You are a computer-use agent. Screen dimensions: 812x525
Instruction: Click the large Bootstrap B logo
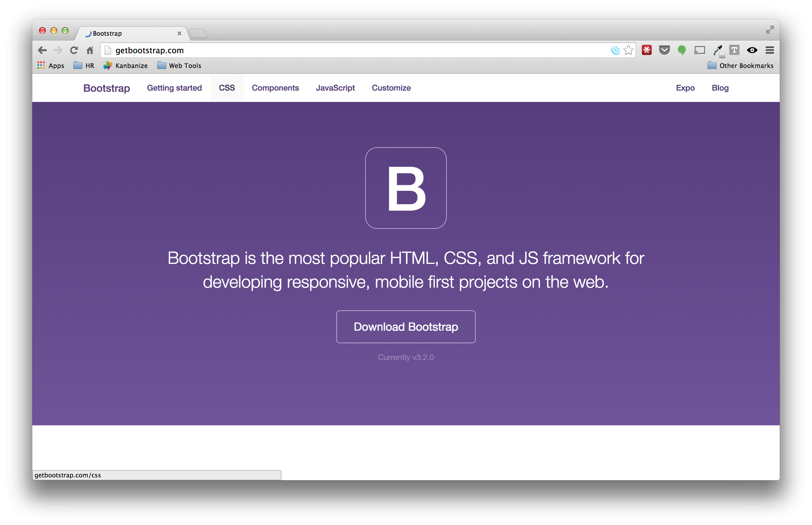click(406, 188)
